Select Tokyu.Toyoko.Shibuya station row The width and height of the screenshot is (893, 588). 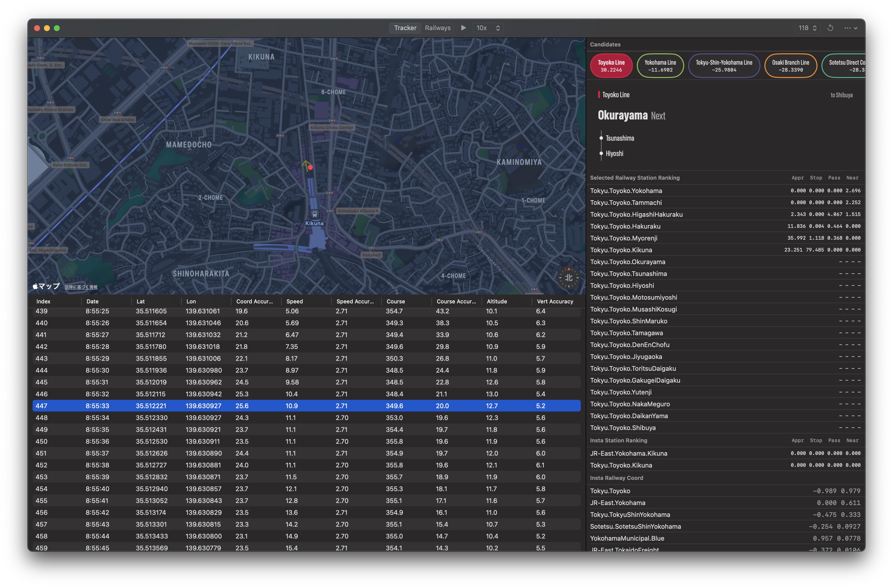pos(725,428)
